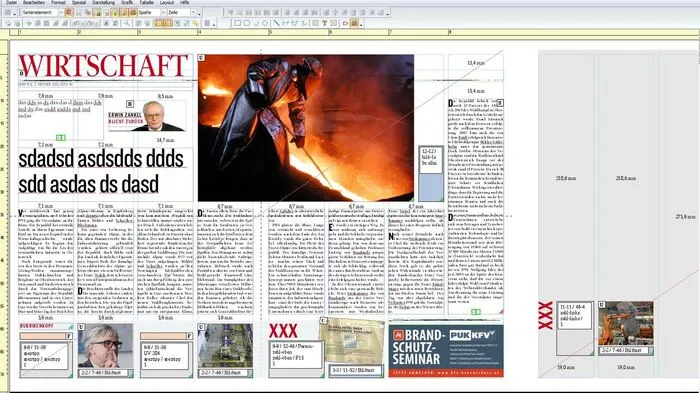Select the rotated XXX text on pasteboard
This screenshot has width=700, height=393.
coord(545,315)
